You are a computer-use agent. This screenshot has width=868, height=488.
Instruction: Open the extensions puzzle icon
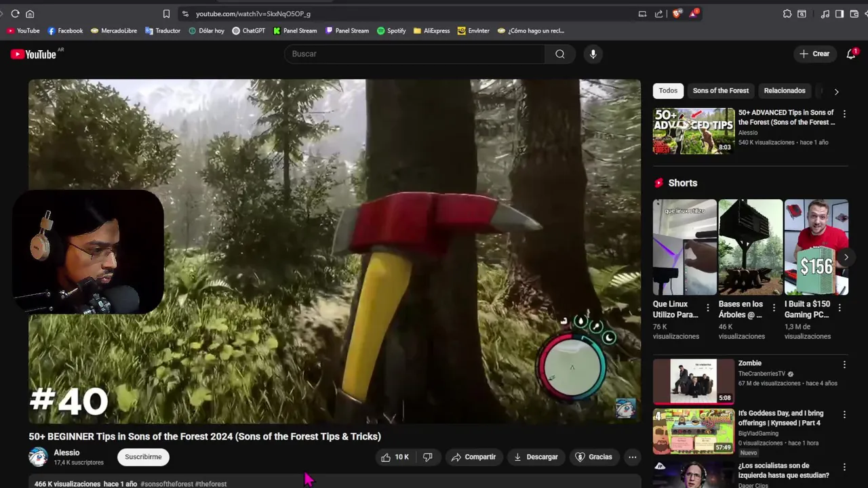[787, 14]
